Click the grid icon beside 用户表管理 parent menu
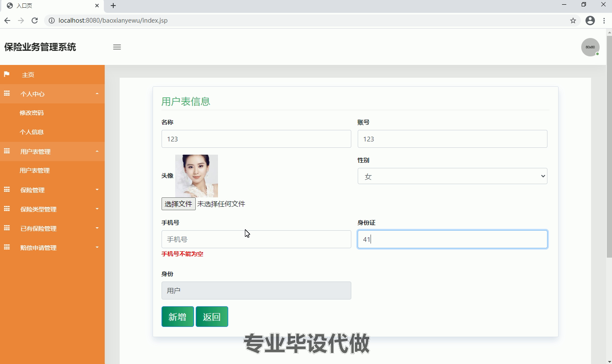The height and width of the screenshot is (364, 612). coord(7,151)
